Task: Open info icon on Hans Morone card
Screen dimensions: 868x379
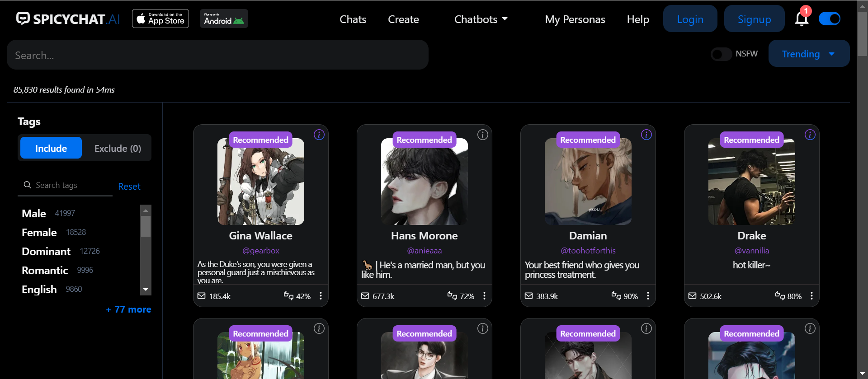Action: [483, 135]
